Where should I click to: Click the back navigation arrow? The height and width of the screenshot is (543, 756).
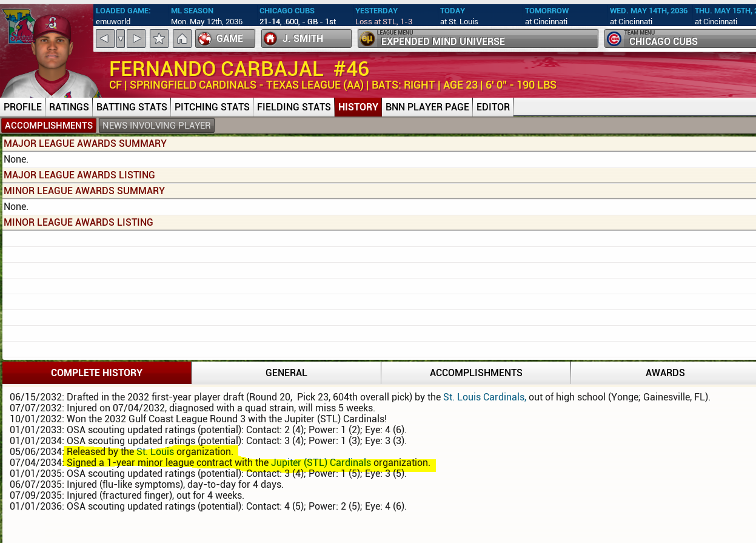coord(104,39)
